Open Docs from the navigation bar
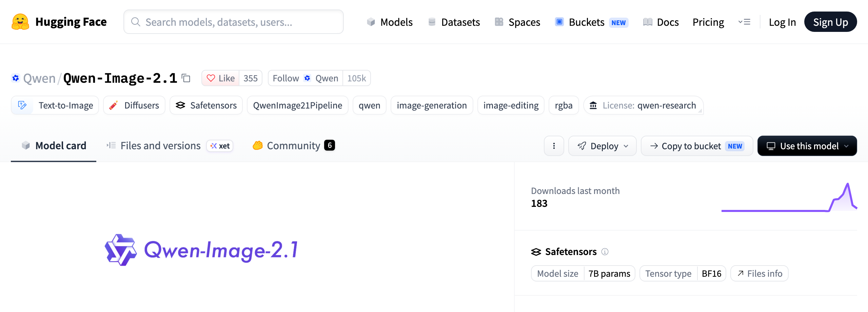The height and width of the screenshot is (312, 868). tap(661, 22)
